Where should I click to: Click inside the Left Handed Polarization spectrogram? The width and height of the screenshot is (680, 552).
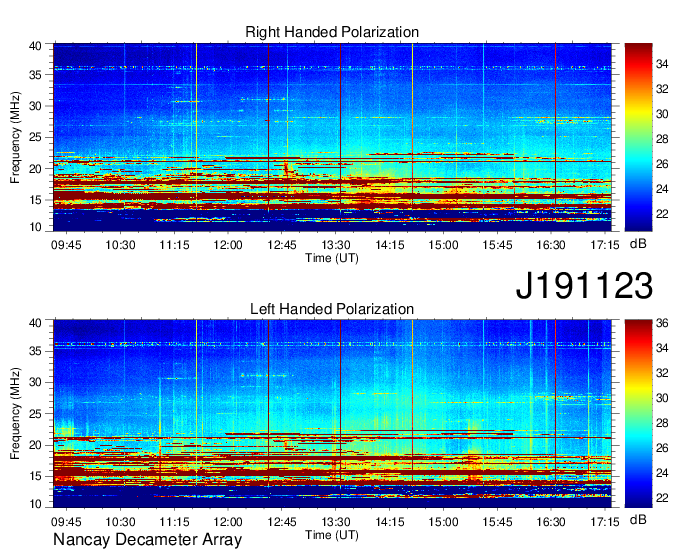pyautogui.click(x=332, y=414)
